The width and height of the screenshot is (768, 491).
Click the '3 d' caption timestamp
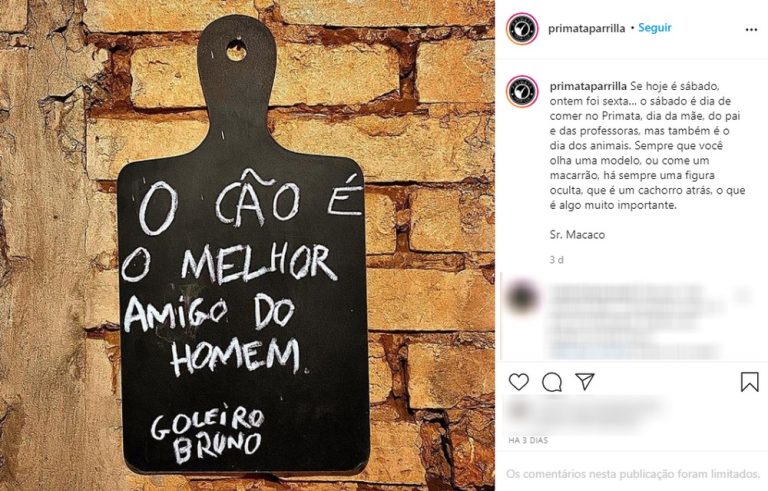pos(556,260)
